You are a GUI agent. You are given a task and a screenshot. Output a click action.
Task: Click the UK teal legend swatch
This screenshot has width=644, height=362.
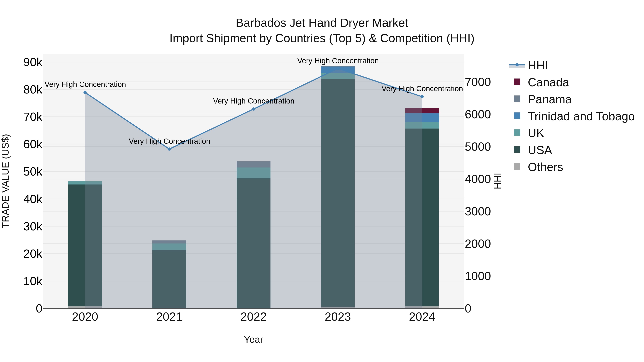pyautogui.click(x=517, y=132)
